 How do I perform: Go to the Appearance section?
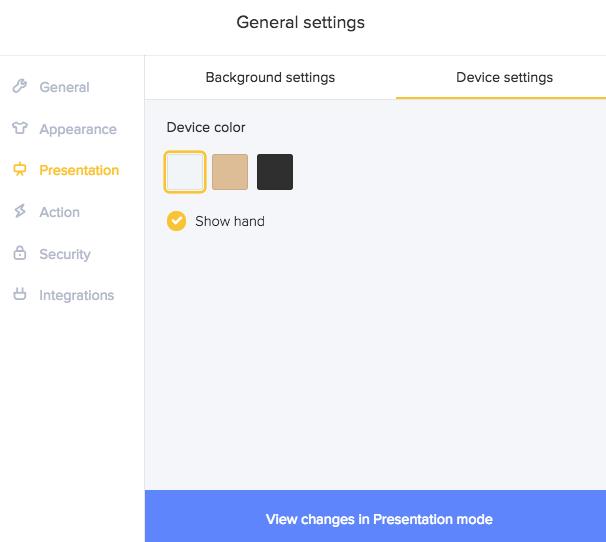tap(77, 129)
